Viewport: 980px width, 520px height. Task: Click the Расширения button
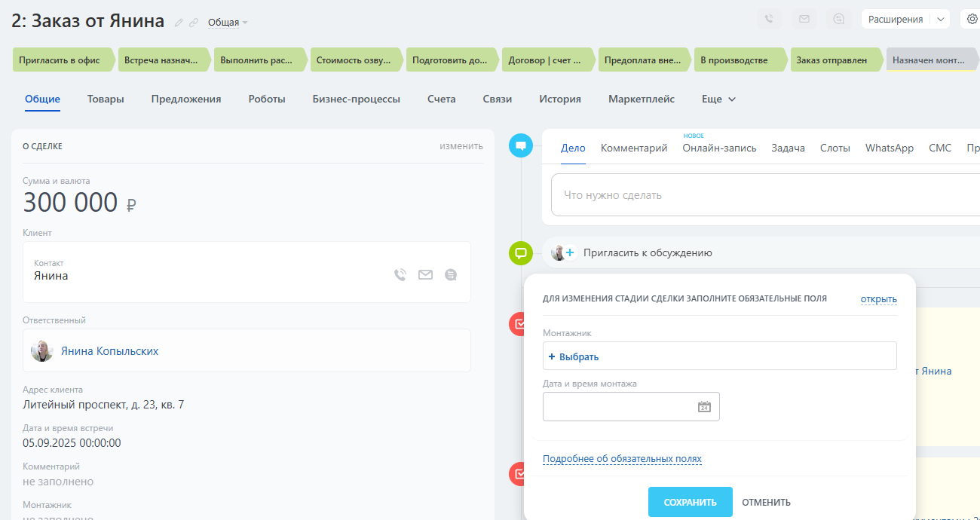point(896,20)
